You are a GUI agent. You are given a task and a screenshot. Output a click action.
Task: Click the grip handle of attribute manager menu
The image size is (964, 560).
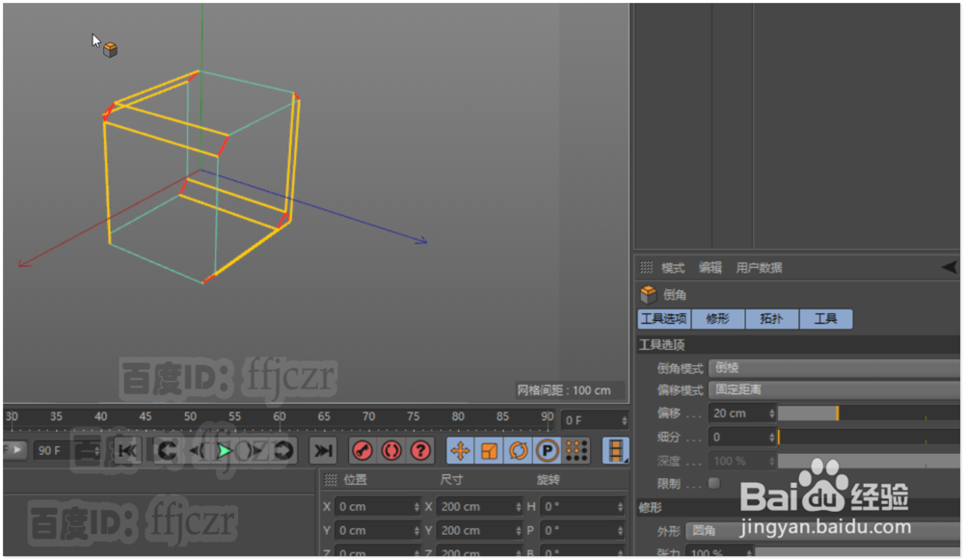pyautogui.click(x=646, y=267)
